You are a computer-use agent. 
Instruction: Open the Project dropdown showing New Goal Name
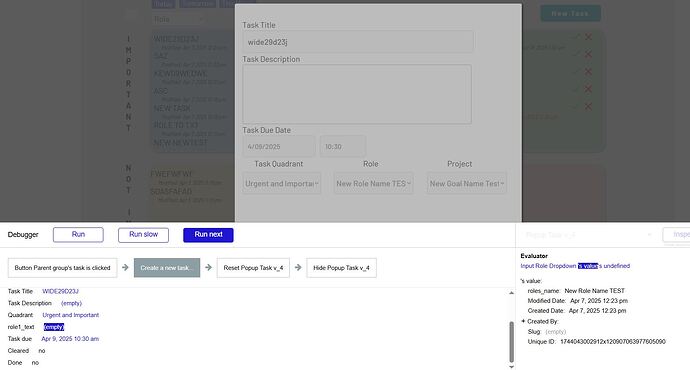point(466,183)
